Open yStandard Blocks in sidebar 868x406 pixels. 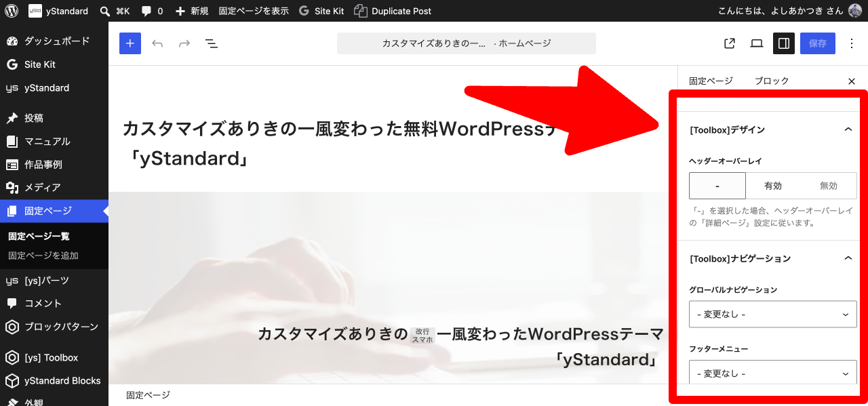pyautogui.click(x=54, y=381)
